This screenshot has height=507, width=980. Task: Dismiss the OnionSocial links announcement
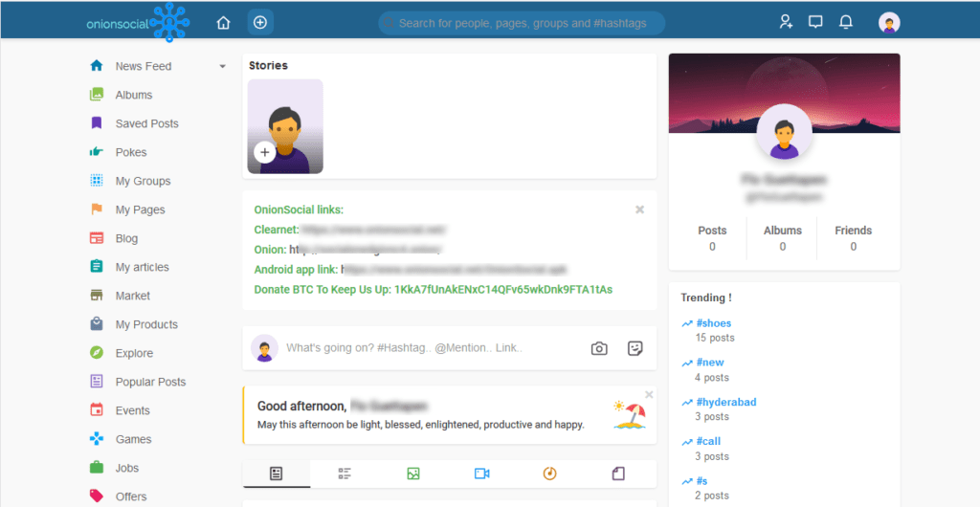639,209
